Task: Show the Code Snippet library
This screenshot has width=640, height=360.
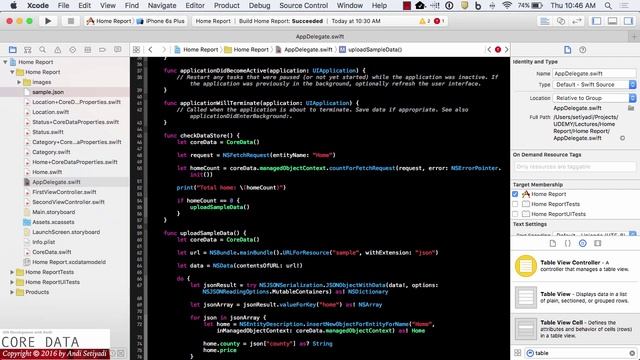Action: click(x=567, y=243)
